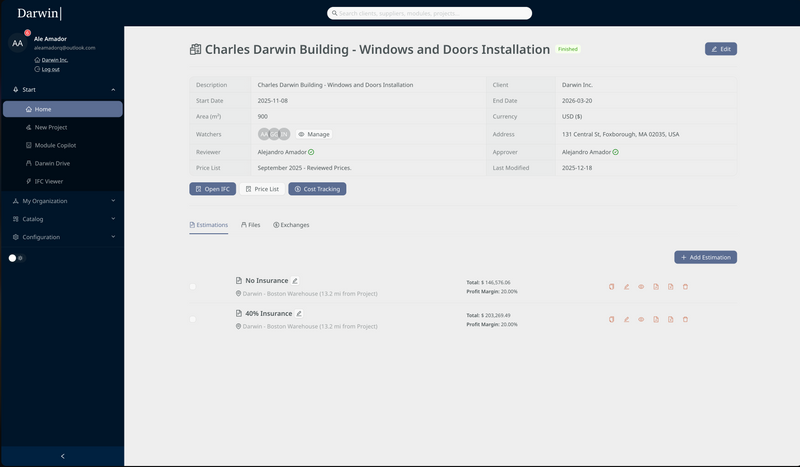Switch to the Files tab
The height and width of the screenshot is (467, 800).
(250, 225)
